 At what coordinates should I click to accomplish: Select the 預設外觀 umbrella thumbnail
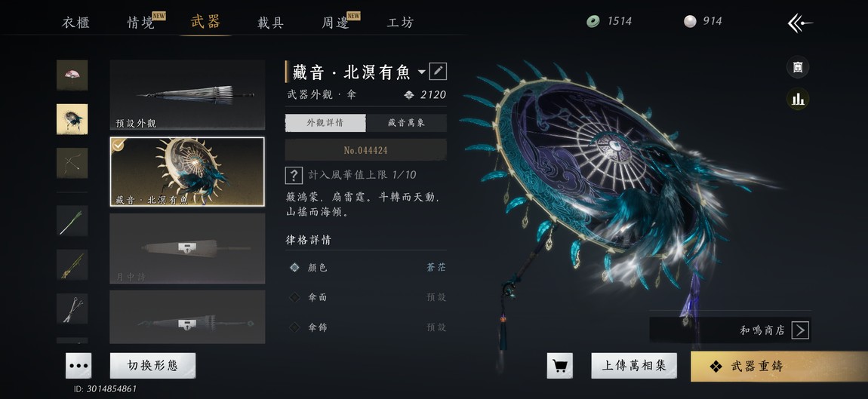pos(187,94)
